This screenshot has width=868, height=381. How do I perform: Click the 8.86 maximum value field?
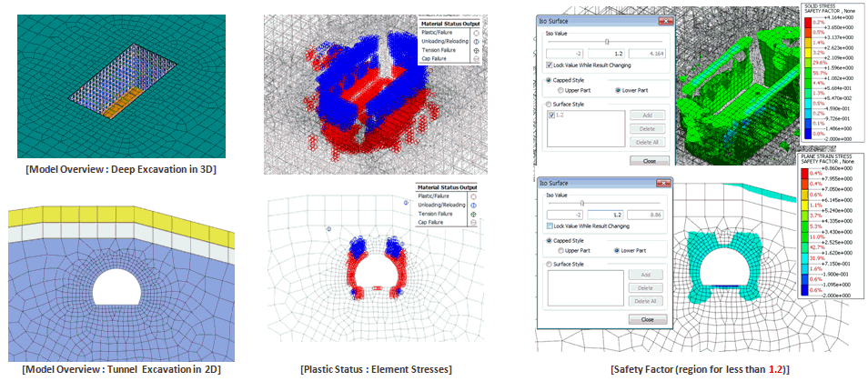coord(645,215)
